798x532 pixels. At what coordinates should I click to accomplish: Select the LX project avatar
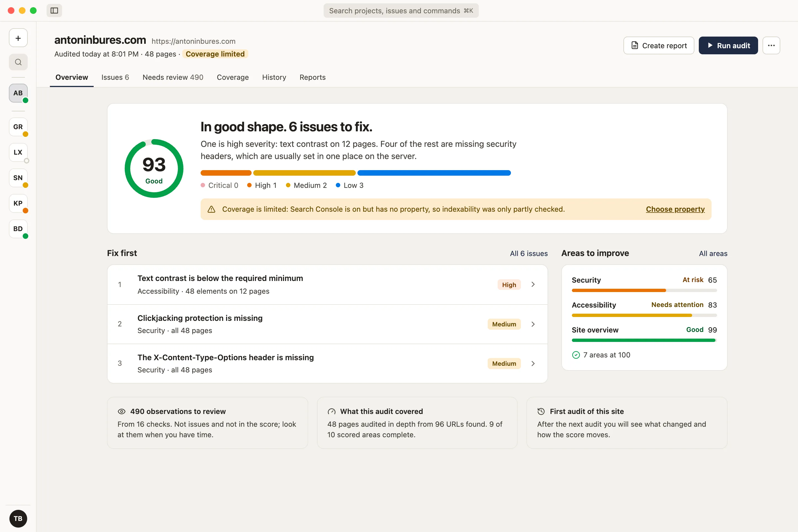pos(18,152)
